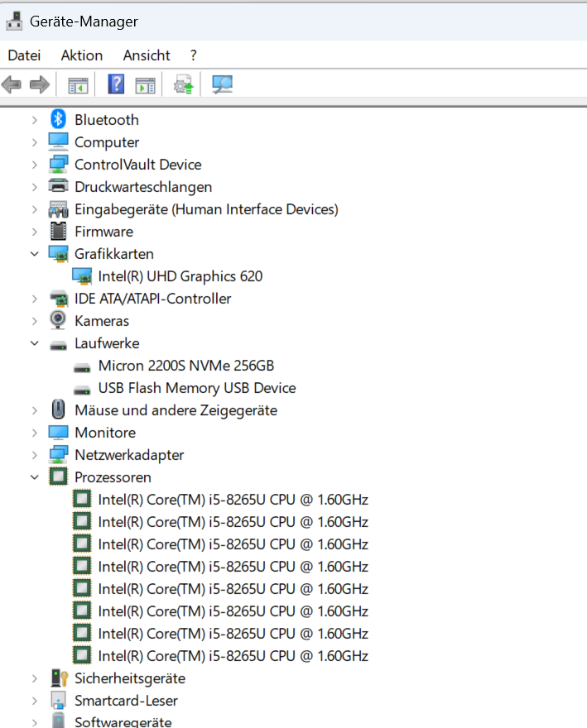Click the Sicherheitsgeräte key icon
Image resolution: width=587 pixels, height=728 pixels.
(x=59, y=678)
